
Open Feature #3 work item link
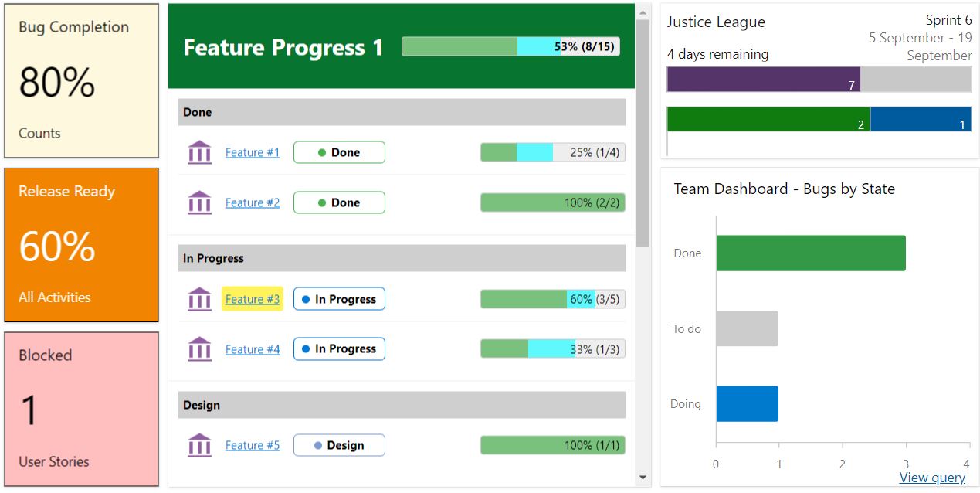[252, 298]
